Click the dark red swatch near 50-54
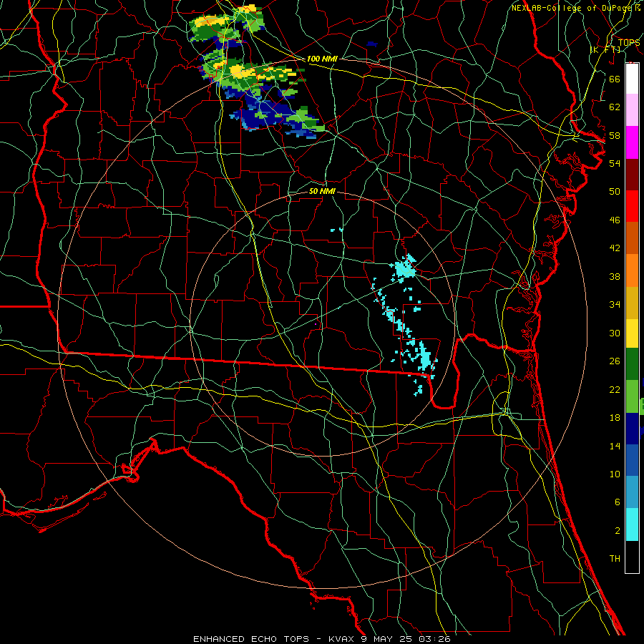 [632, 174]
